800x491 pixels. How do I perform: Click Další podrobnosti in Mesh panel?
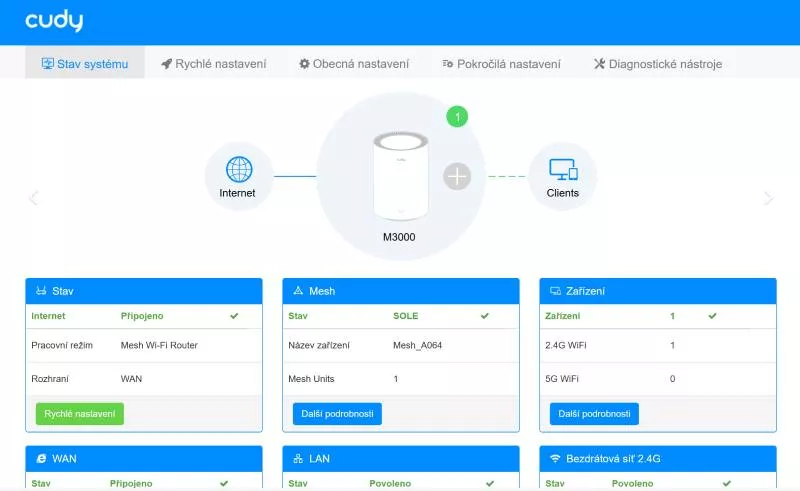[337, 414]
